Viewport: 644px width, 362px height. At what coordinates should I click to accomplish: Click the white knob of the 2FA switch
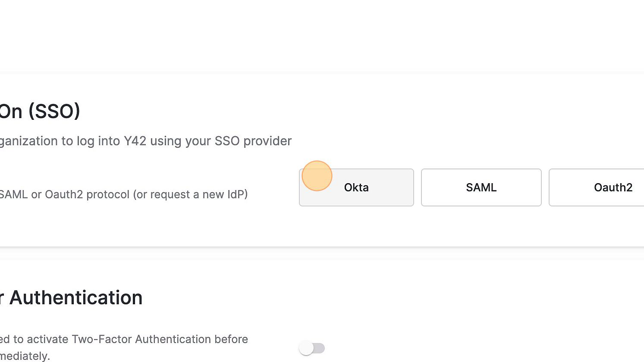pos(306,348)
